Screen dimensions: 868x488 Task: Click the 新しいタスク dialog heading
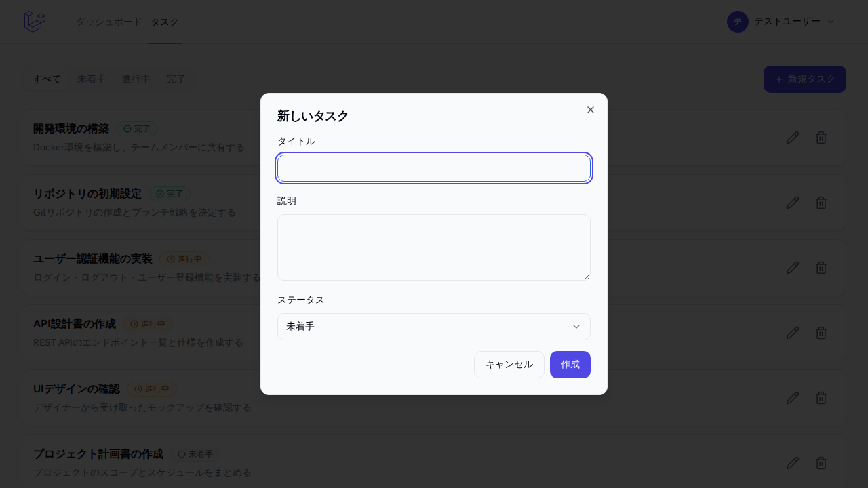coord(313,116)
